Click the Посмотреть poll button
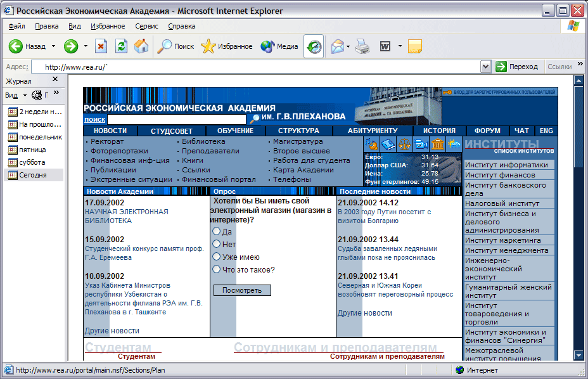The width and height of the screenshot is (588, 379). [x=242, y=290]
